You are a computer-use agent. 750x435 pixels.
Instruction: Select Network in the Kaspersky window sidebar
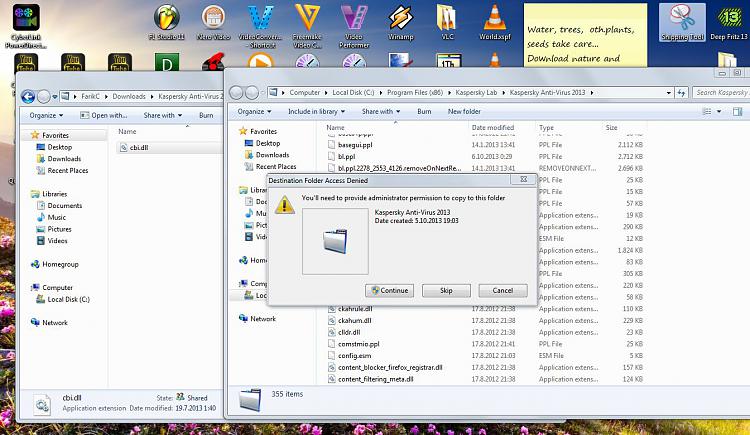263,319
